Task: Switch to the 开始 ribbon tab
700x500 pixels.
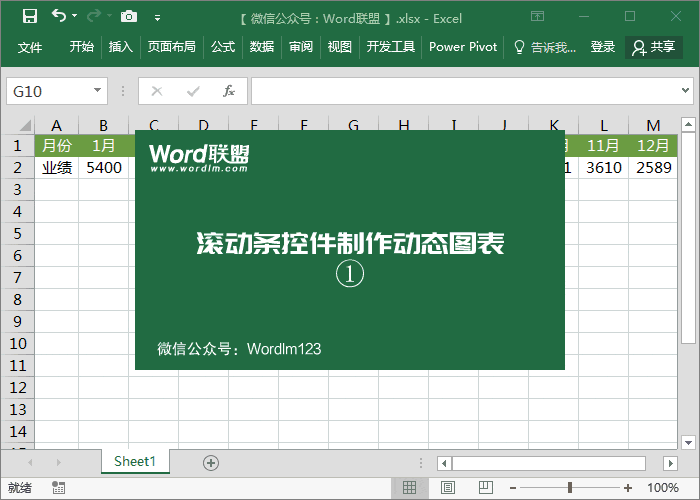Action: (x=82, y=47)
